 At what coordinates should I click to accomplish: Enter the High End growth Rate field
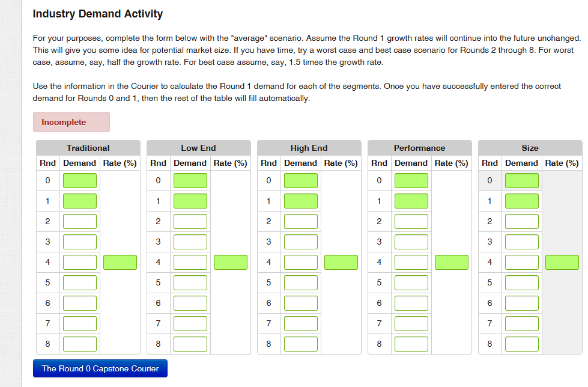click(x=341, y=262)
